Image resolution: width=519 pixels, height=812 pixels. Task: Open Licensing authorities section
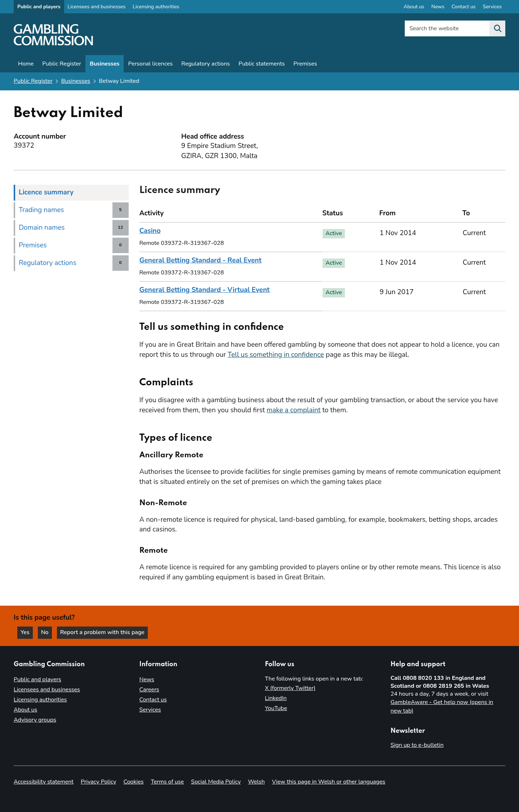pos(156,6)
